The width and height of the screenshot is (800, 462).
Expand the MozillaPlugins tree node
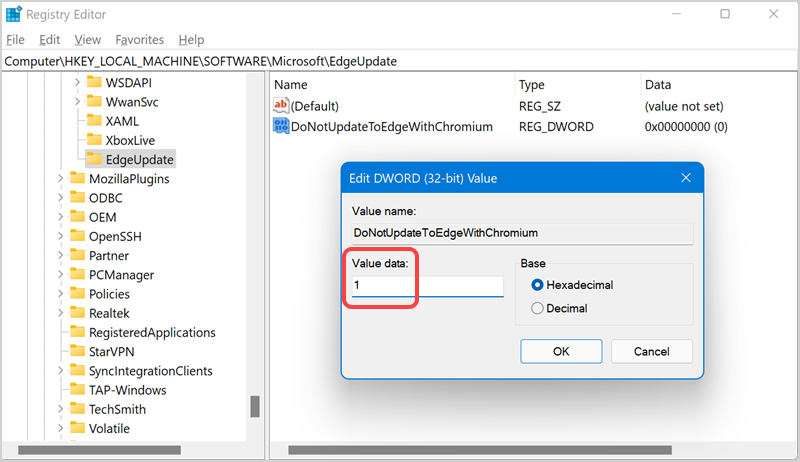61,179
